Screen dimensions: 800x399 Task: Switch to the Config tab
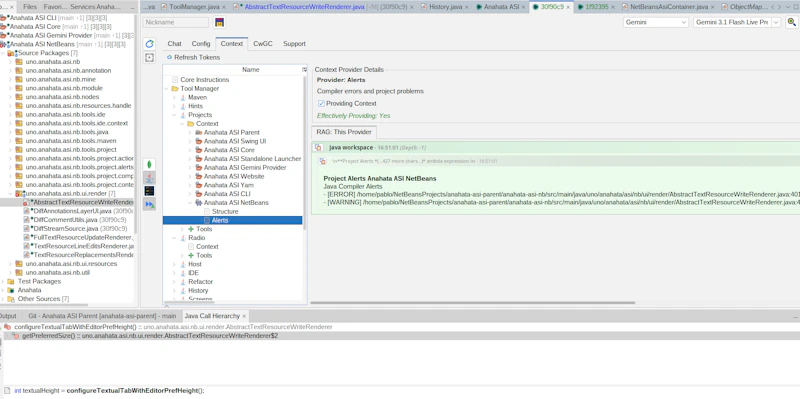point(201,44)
